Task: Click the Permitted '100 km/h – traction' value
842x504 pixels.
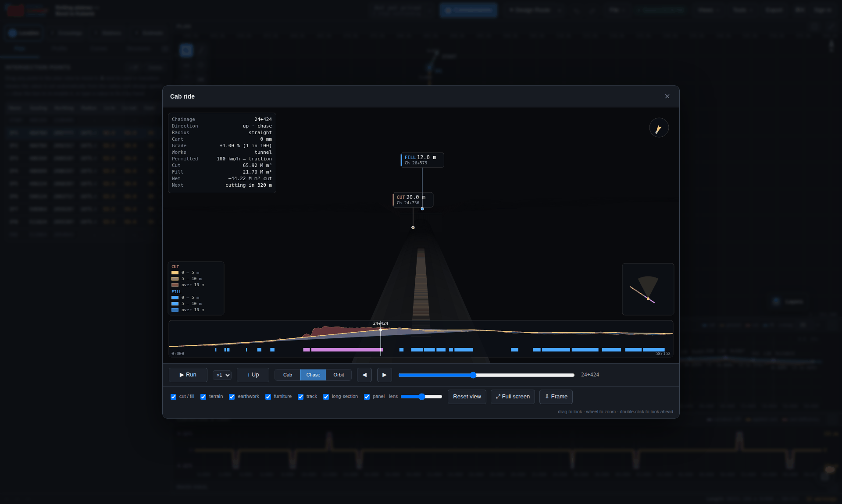Action: tap(244, 159)
